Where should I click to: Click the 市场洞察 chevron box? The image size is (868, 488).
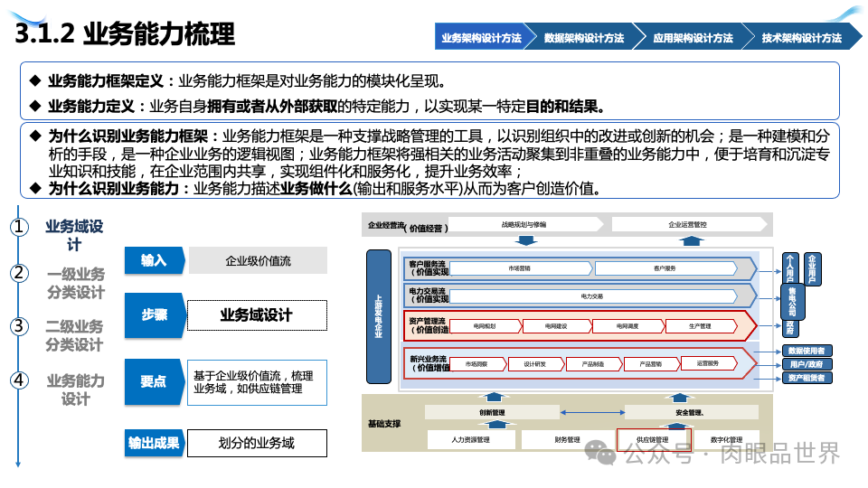[x=477, y=364]
